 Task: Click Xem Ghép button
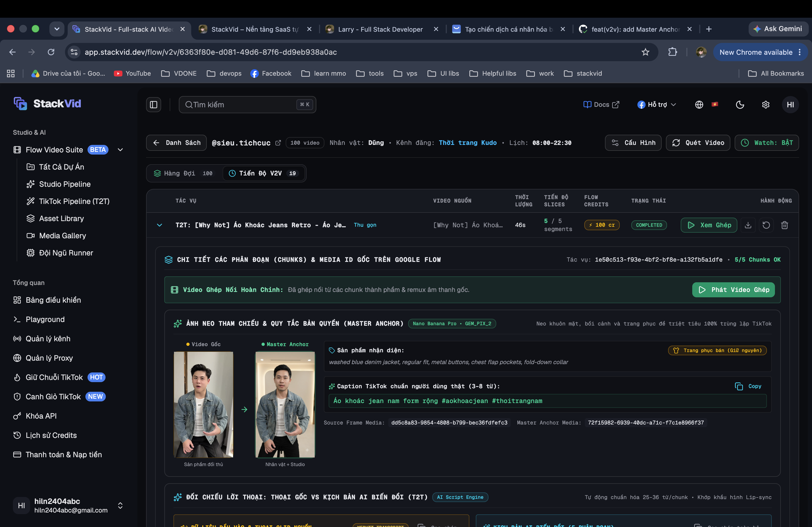(709, 225)
